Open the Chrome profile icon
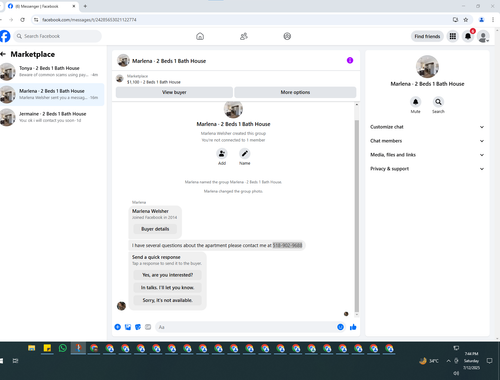Viewport: 500px width, 380px height. coord(481,20)
